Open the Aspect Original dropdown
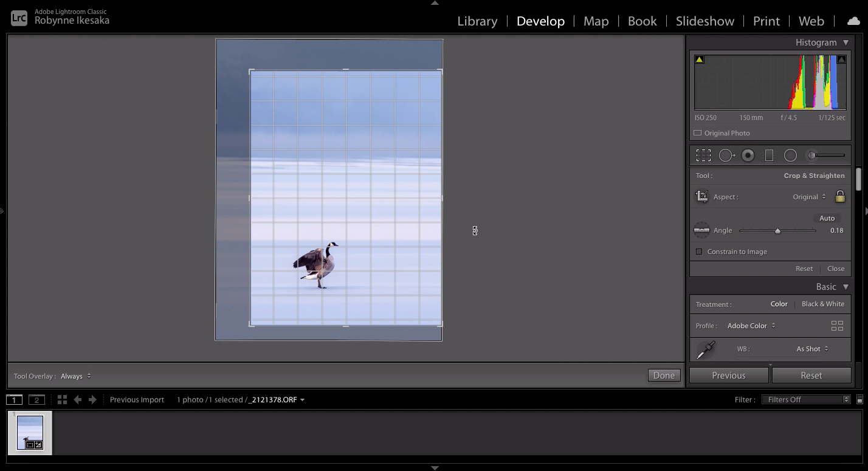The image size is (868, 471). click(x=809, y=197)
